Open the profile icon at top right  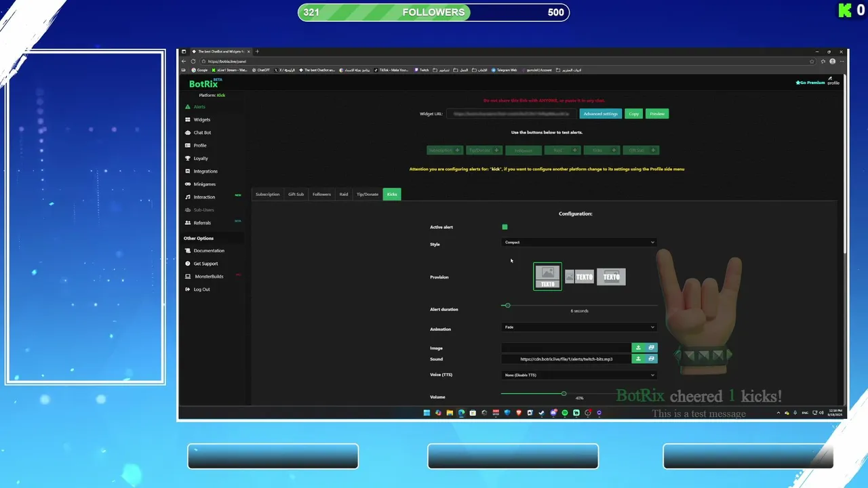pyautogui.click(x=833, y=81)
